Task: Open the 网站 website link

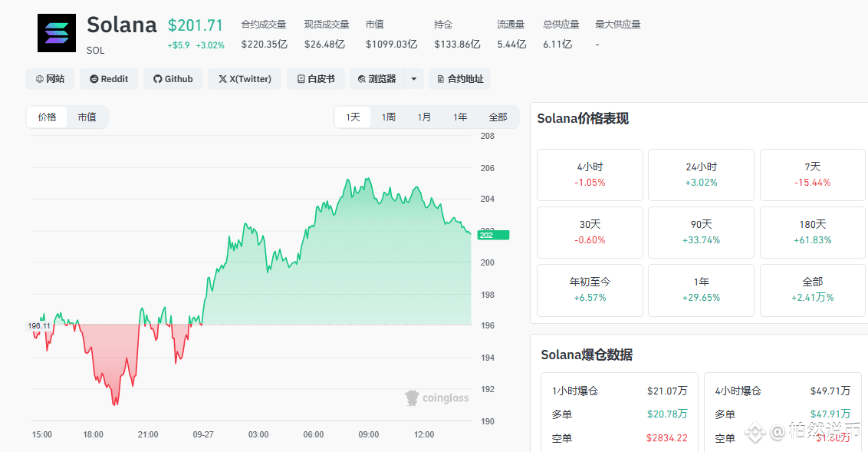Action: click(x=50, y=79)
